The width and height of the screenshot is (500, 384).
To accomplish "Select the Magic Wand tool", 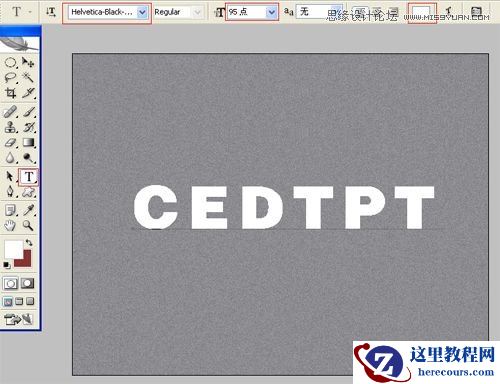I will click(x=28, y=78).
